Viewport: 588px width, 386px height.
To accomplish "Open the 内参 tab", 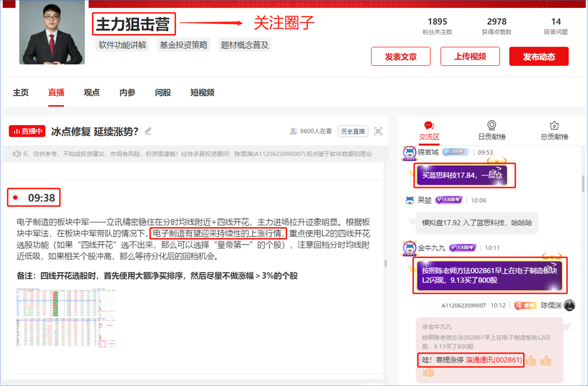I will coord(127,93).
